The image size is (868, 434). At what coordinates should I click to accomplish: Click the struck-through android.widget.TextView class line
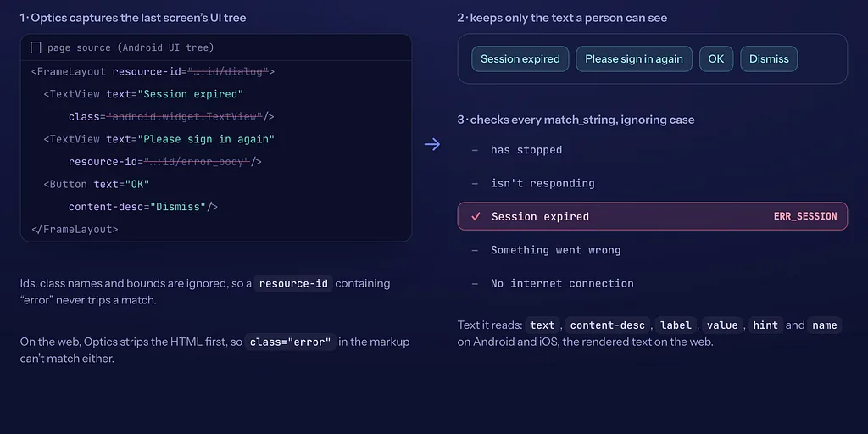coord(171,117)
